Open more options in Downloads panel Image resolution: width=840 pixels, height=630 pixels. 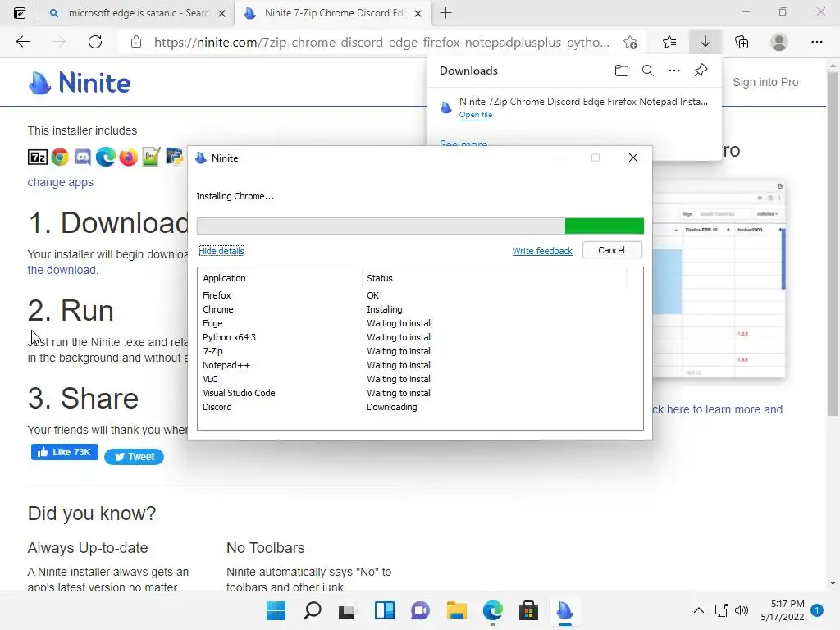tap(674, 71)
